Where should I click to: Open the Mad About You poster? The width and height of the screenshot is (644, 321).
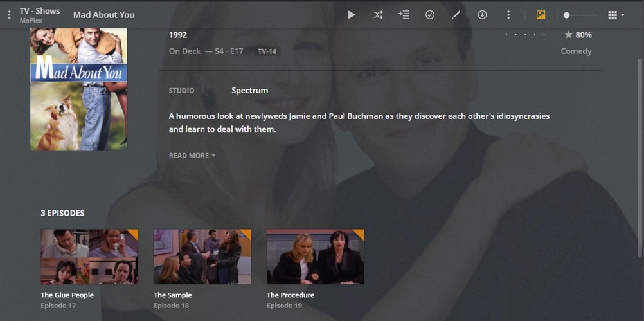click(x=79, y=89)
